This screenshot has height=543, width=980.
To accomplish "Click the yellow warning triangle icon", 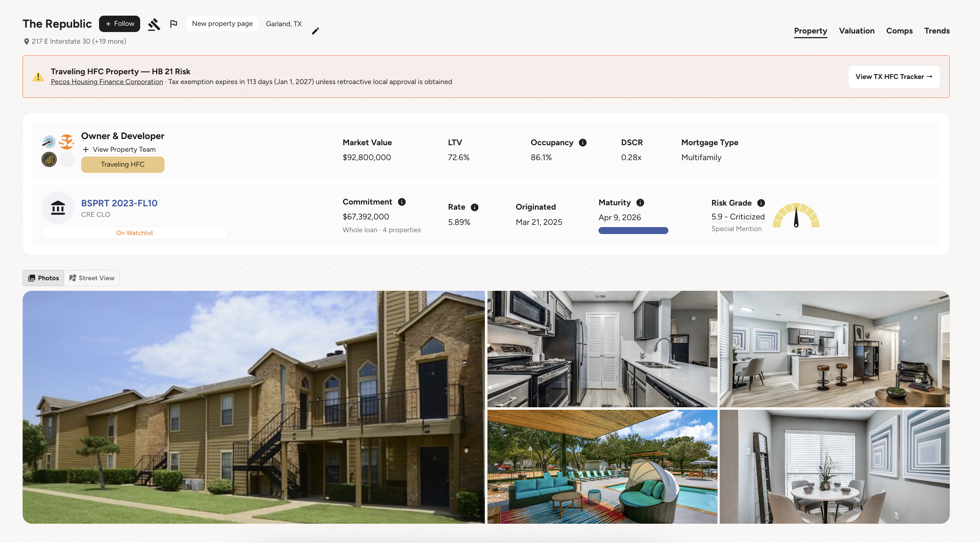I will coord(38,76).
